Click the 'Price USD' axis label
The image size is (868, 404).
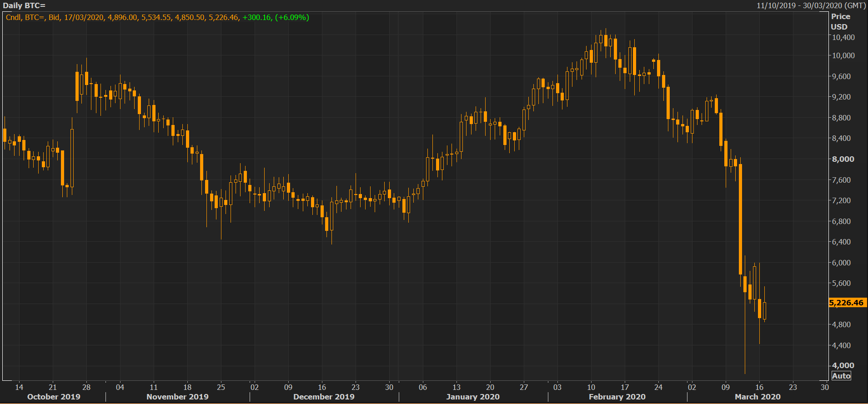tap(840, 21)
